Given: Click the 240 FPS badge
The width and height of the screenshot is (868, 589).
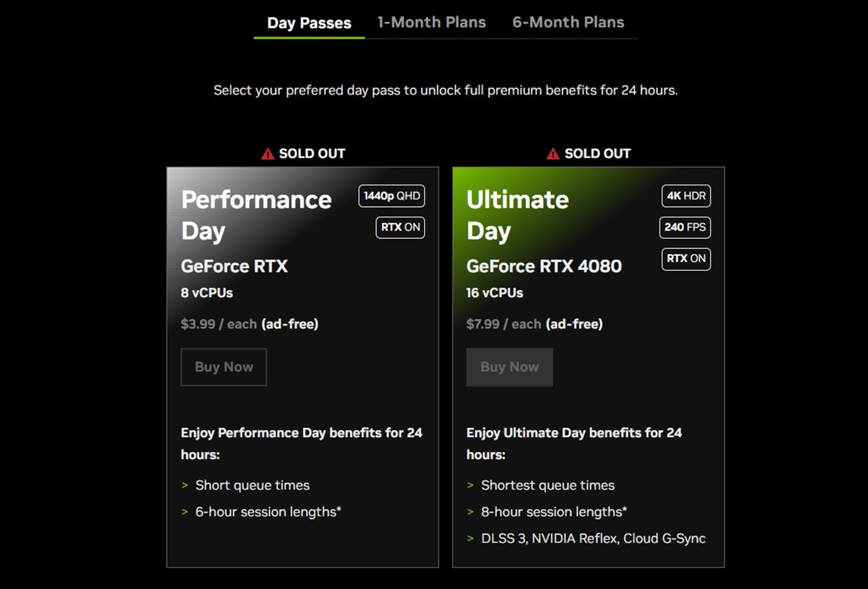Looking at the screenshot, I should 684,227.
